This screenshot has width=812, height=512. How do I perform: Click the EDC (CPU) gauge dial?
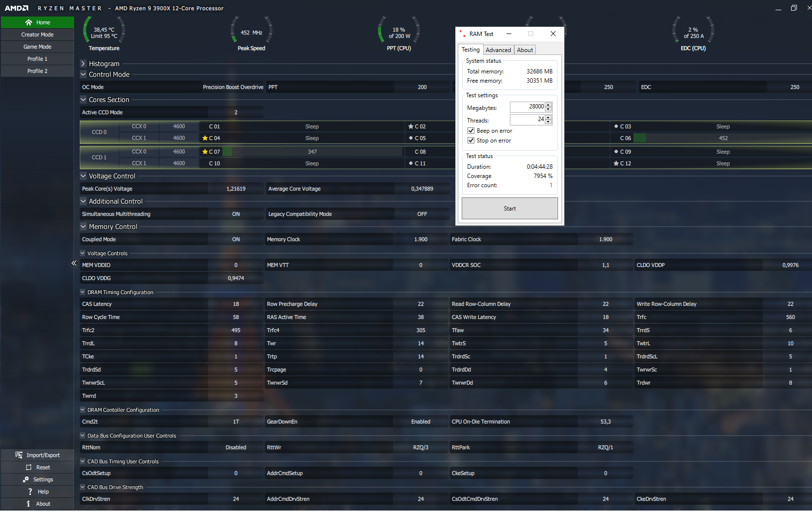click(693, 30)
